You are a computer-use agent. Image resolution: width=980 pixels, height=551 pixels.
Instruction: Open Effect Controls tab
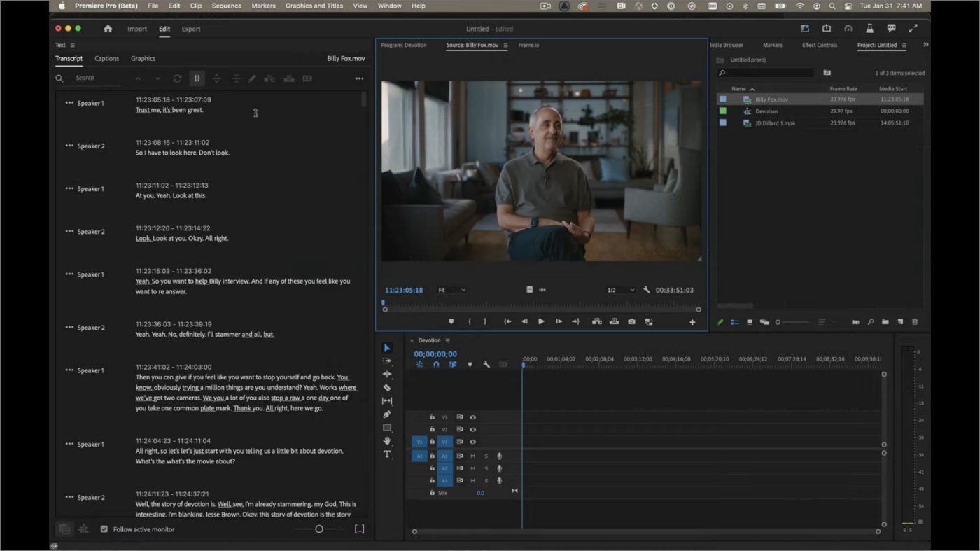click(820, 45)
